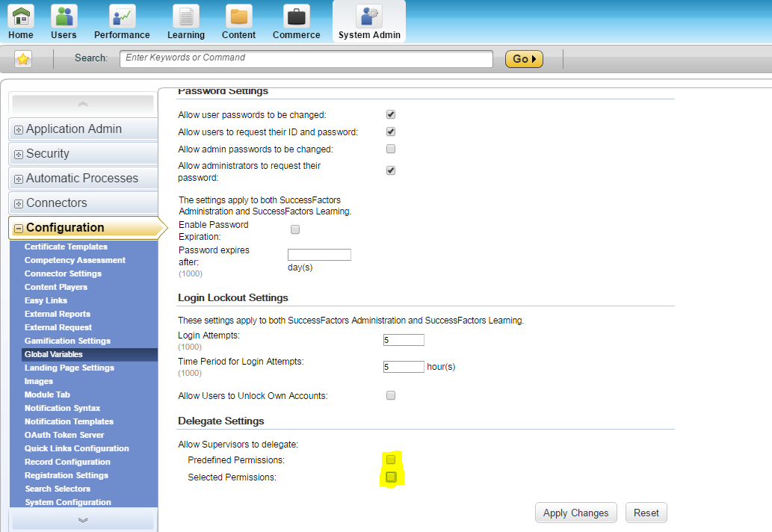Open External Request link

click(x=58, y=327)
